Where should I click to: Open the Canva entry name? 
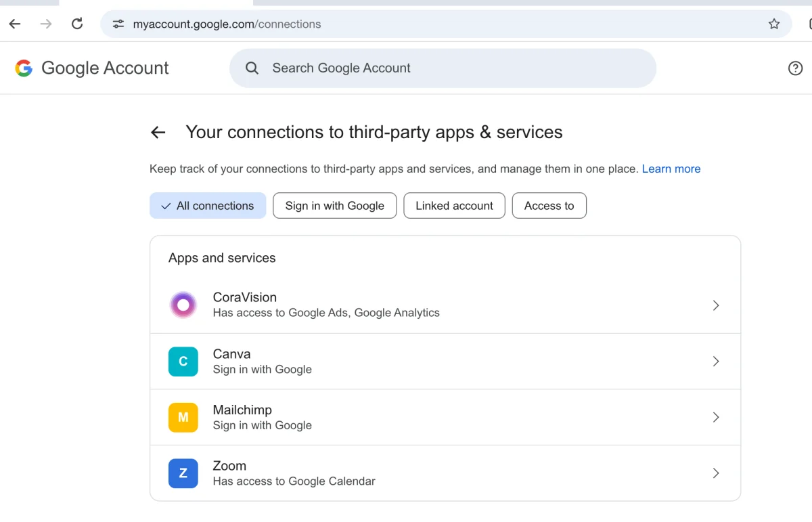click(231, 354)
